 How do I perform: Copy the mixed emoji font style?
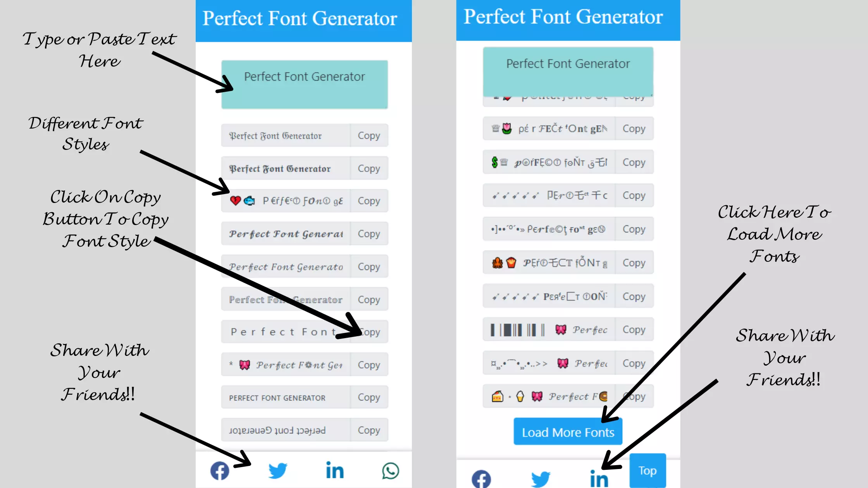[x=369, y=201]
